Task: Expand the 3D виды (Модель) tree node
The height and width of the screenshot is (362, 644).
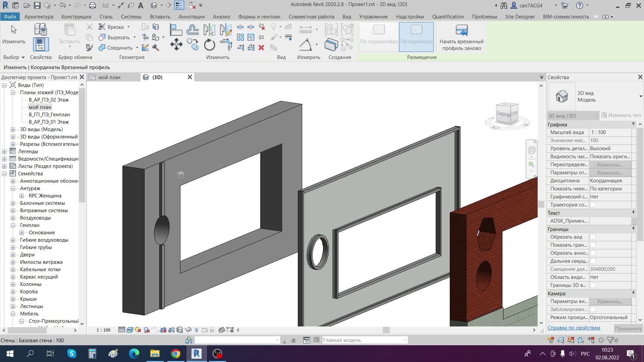Action: (13, 129)
